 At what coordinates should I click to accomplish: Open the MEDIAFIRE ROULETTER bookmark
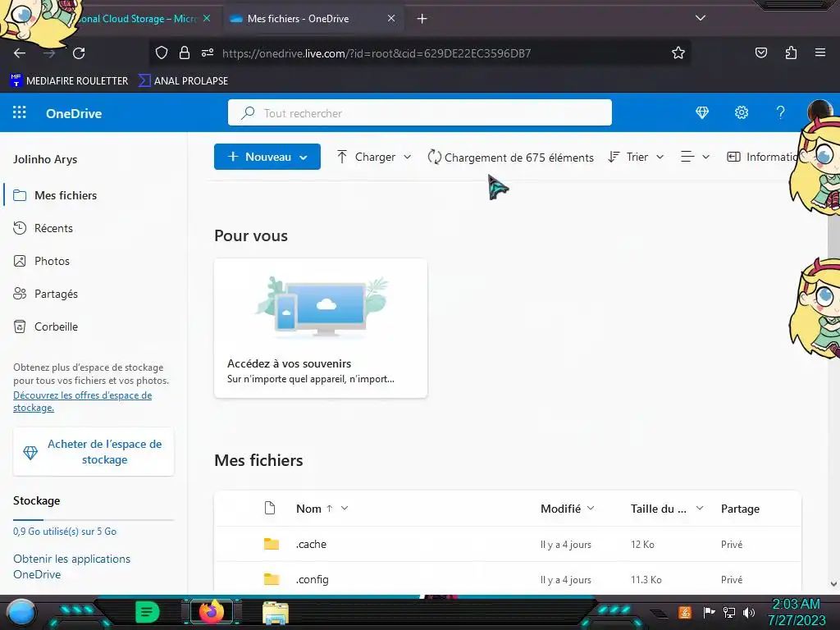(69, 81)
